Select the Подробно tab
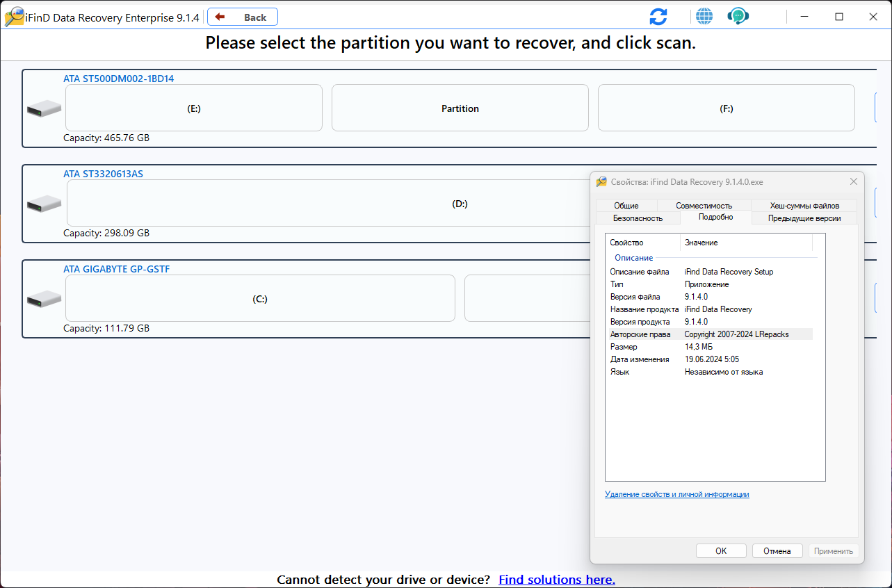 tap(715, 217)
